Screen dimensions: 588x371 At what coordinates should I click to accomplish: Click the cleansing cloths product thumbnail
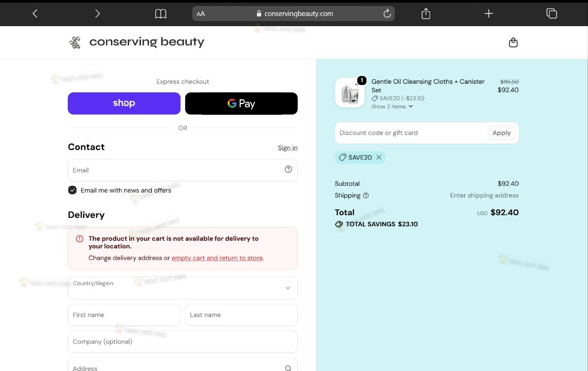(349, 93)
